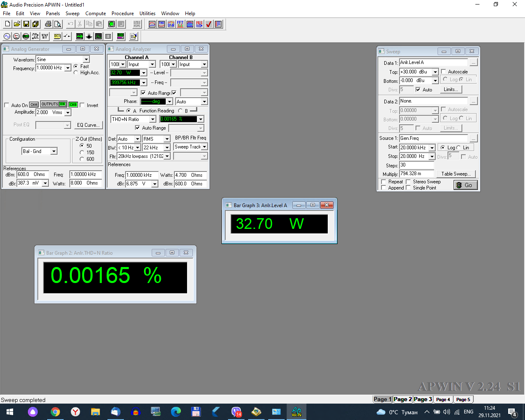Click the Save floppy disk toolbar icon
525x420 pixels.
point(26,24)
